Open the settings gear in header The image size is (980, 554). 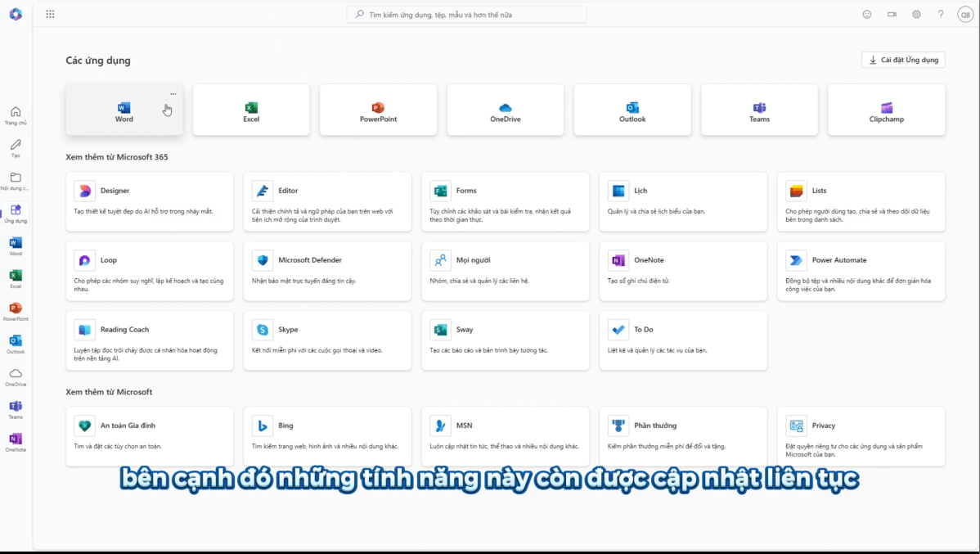[916, 15]
